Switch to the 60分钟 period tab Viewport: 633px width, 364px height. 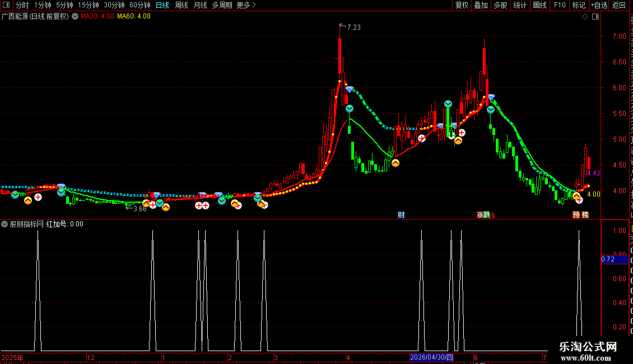coord(139,5)
